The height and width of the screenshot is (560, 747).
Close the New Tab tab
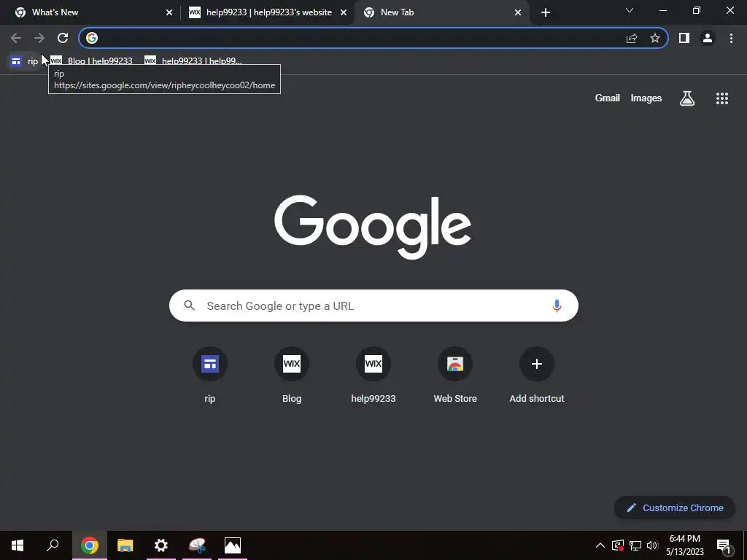[518, 13]
